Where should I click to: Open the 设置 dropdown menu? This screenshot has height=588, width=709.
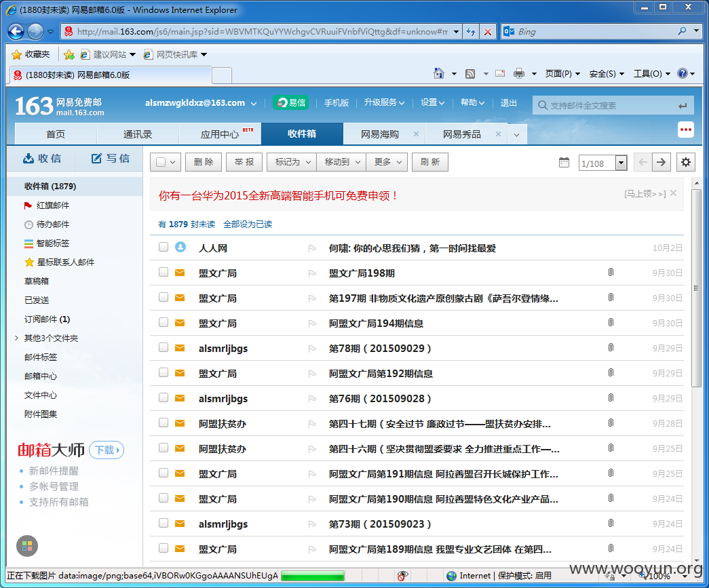click(432, 102)
